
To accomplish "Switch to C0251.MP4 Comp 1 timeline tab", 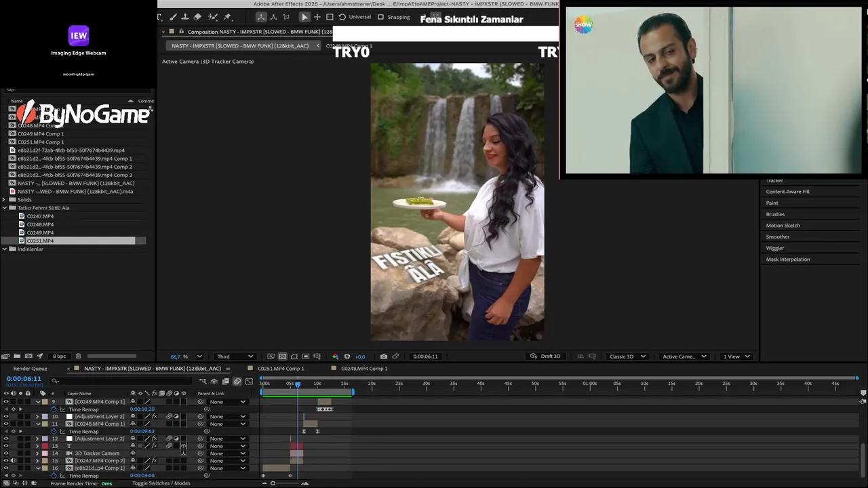I will tap(281, 369).
